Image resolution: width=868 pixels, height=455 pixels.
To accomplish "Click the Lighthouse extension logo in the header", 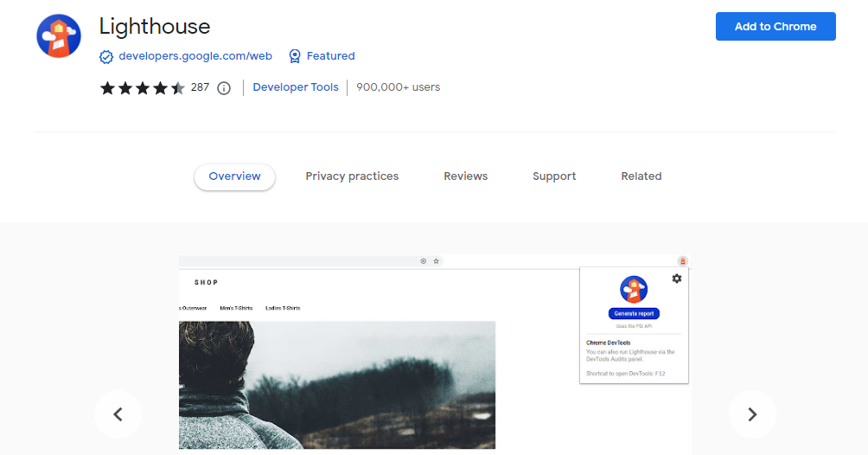I will 59,36.
